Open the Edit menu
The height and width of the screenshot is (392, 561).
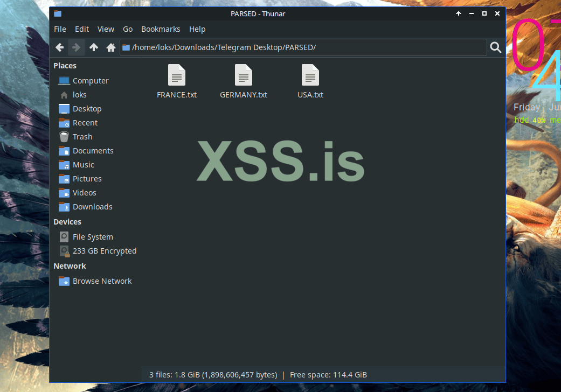[82, 29]
